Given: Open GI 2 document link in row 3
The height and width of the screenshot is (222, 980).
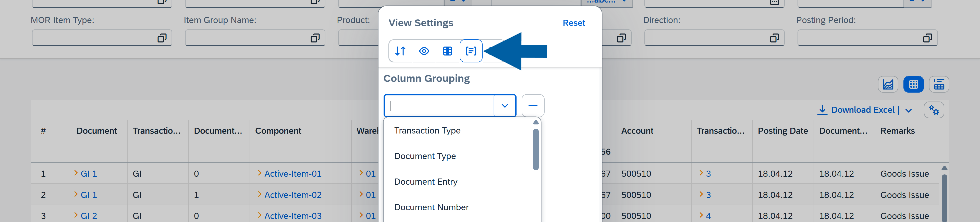Looking at the screenshot, I should click(89, 216).
